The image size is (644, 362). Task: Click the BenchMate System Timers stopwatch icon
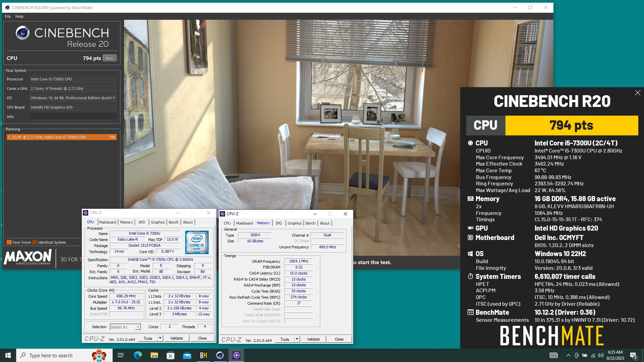pos(470,277)
